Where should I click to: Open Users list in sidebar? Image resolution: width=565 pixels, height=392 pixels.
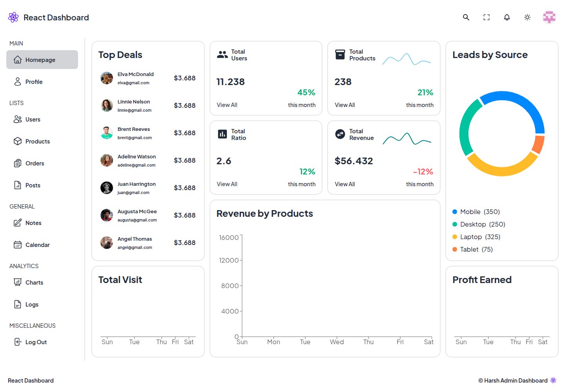pos(42,119)
